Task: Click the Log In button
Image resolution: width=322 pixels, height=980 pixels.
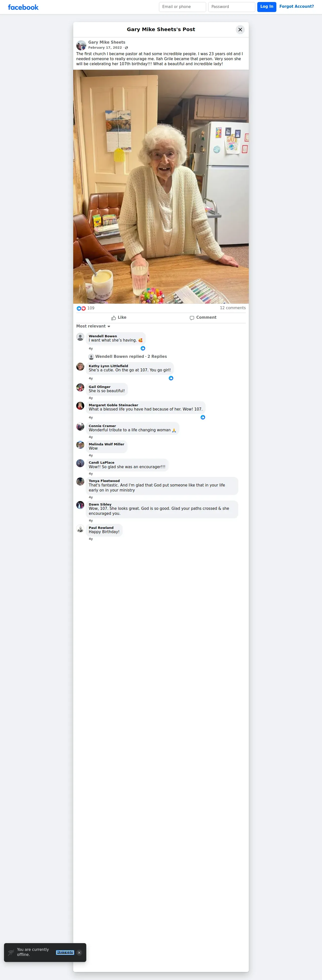Action: pos(267,7)
